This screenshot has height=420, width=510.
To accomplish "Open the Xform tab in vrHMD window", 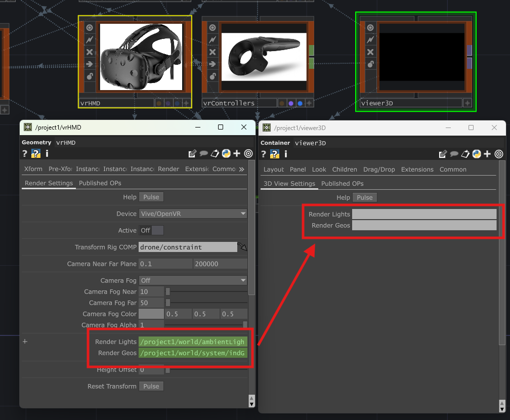I will tap(33, 169).
